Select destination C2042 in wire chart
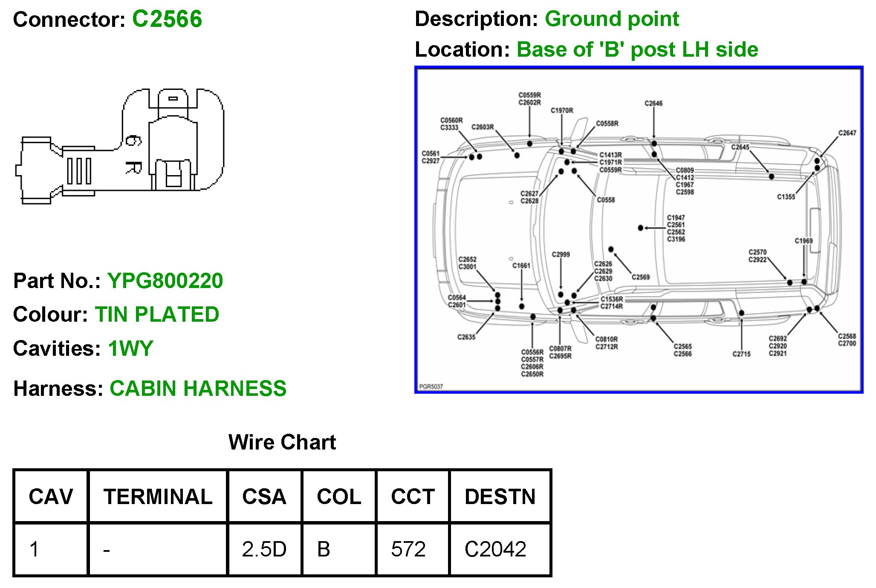The image size is (876, 588). click(495, 549)
